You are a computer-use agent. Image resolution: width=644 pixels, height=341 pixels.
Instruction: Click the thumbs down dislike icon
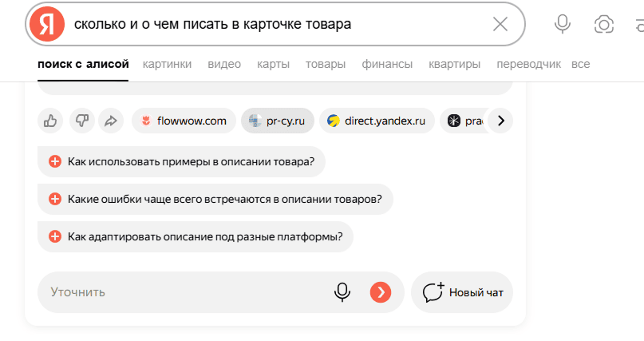81,121
